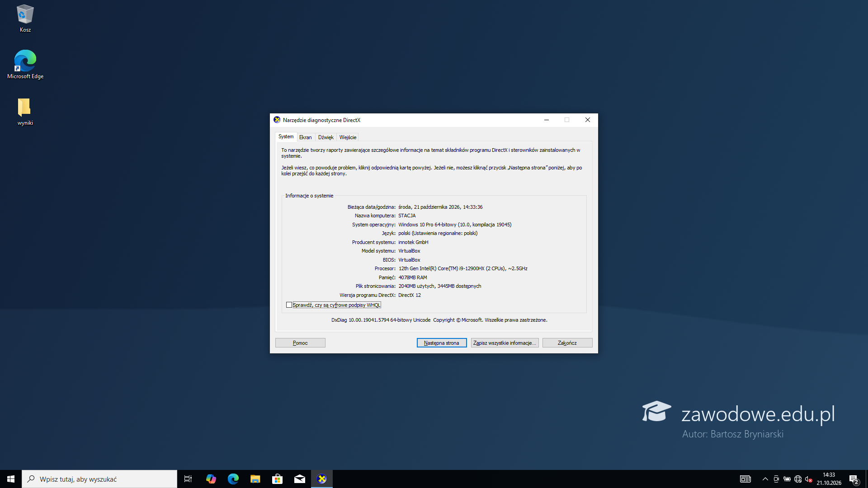Open the Mail app on taskbar
868x488 pixels.
(300, 479)
